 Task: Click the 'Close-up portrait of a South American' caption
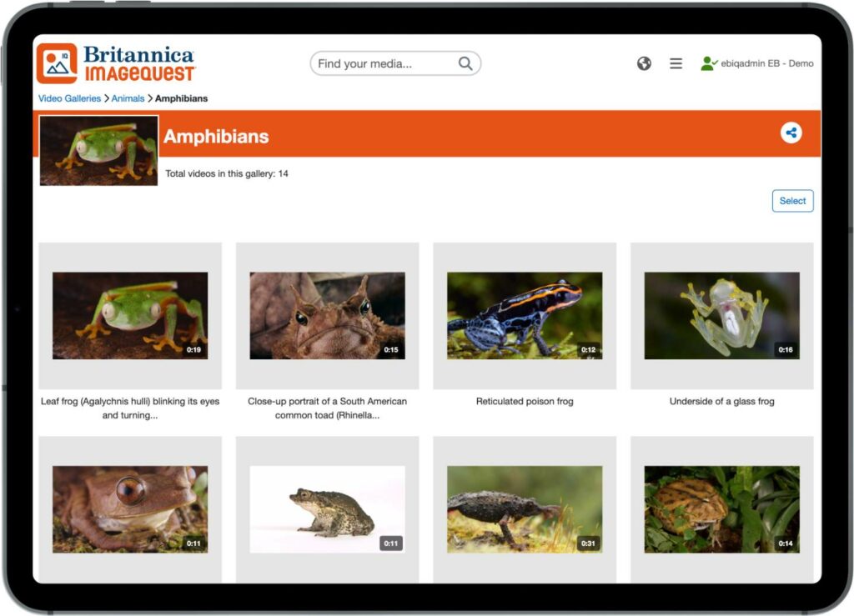point(327,408)
